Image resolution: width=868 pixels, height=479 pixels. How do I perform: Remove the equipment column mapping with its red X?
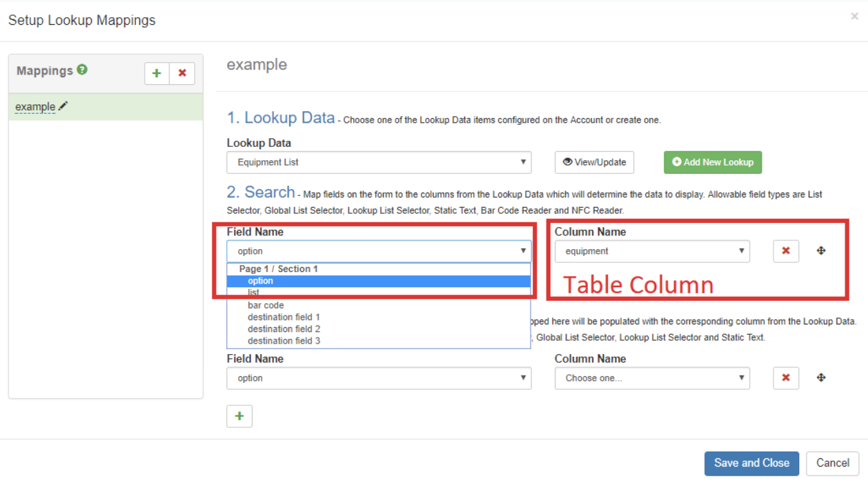(x=785, y=251)
